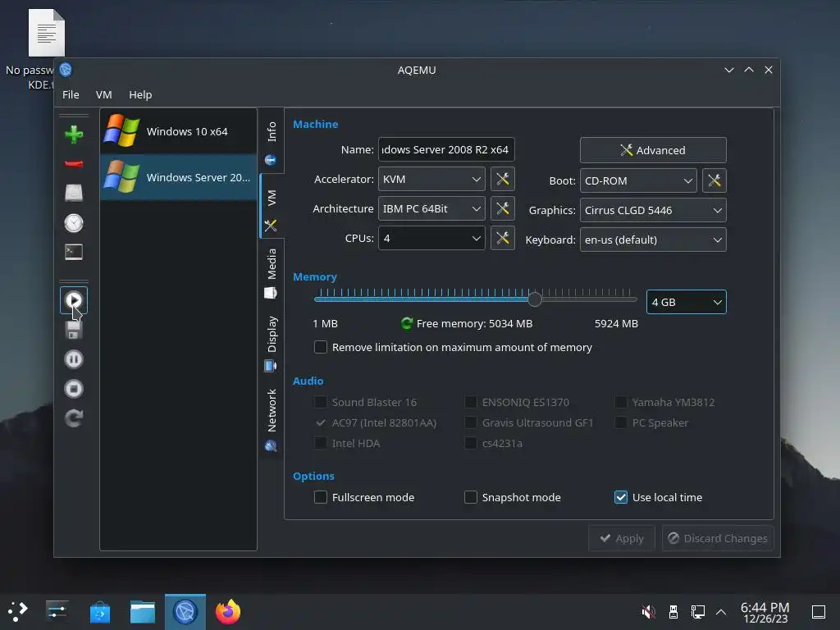
Task: Open Boot order settings wrench button
Action: (714, 180)
